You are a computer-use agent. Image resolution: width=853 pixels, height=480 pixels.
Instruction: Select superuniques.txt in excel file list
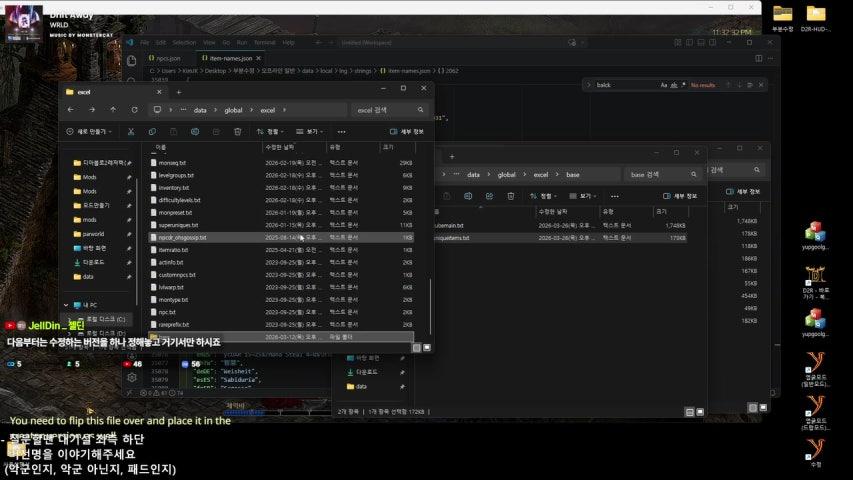[281, 225]
